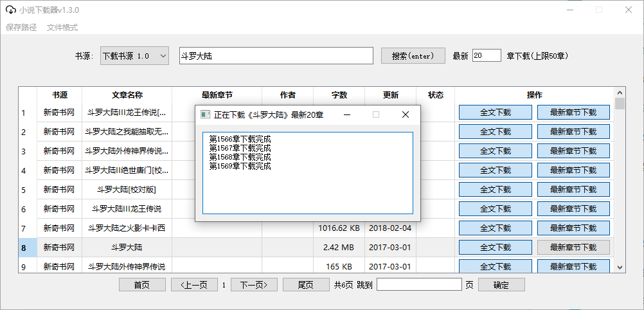Image resolution: width=644 pixels, height=310 pixels.
Task: Click the novel downloader app icon in title bar
Action: pos(10,10)
